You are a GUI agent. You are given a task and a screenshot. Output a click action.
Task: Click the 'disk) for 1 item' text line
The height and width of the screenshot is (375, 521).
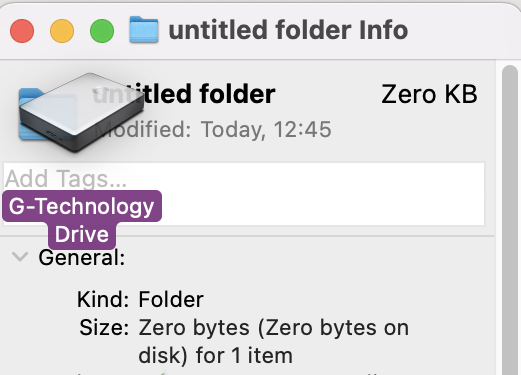[x=215, y=355]
